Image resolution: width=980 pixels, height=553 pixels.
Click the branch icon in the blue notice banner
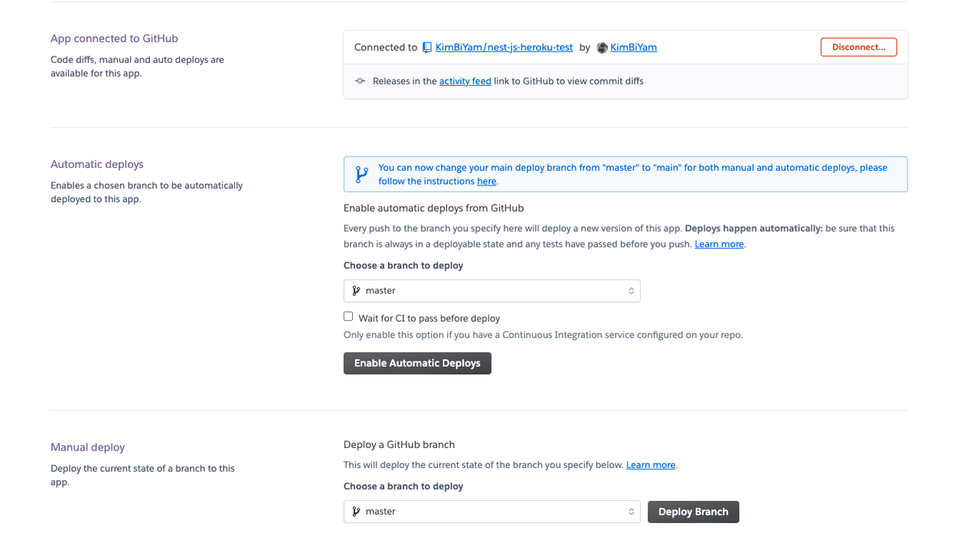[x=362, y=175]
